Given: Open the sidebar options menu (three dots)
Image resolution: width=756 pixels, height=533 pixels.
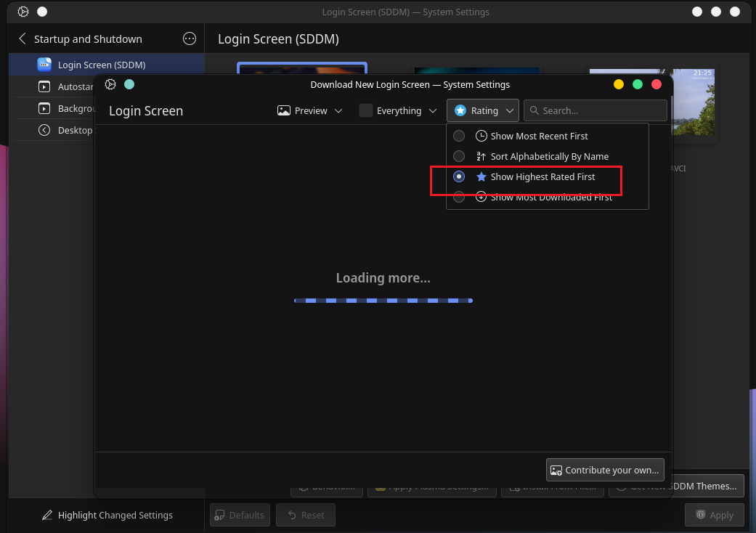Looking at the screenshot, I should click(x=190, y=38).
